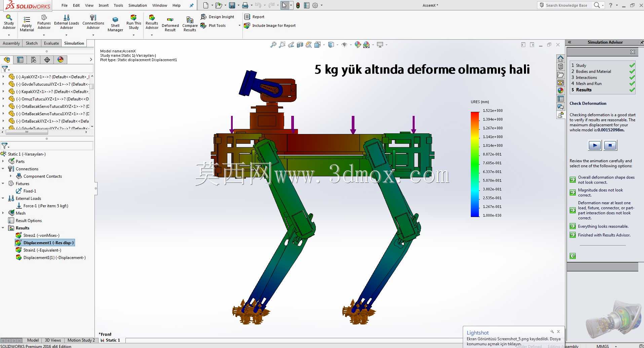Screen dimensions: 644x348
Task: Open the File menu
Action: pyautogui.click(x=65, y=5)
